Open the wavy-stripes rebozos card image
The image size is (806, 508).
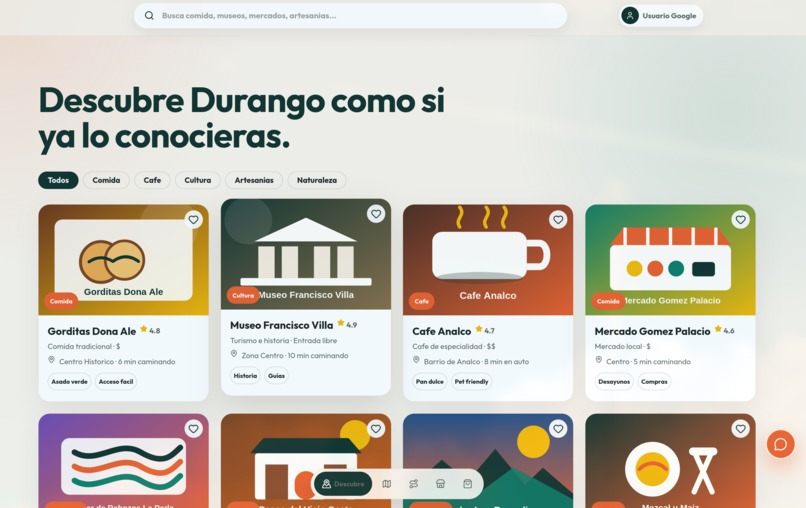tap(123, 461)
